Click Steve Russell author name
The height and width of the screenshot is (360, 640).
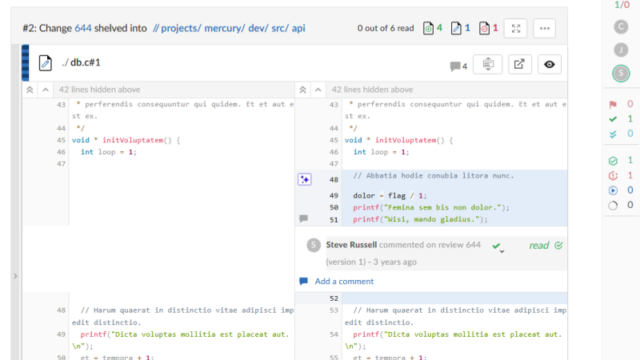click(351, 245)
